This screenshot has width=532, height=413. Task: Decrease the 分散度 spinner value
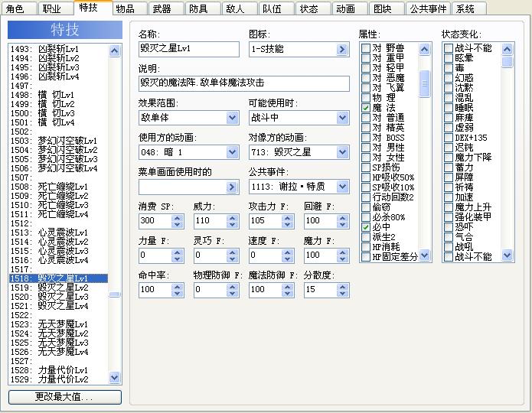point(343,294)
